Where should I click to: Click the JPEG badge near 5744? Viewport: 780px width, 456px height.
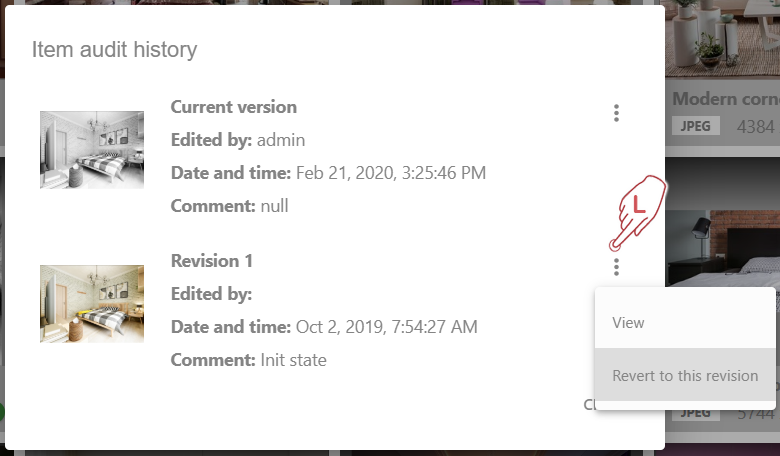(696, 412)
